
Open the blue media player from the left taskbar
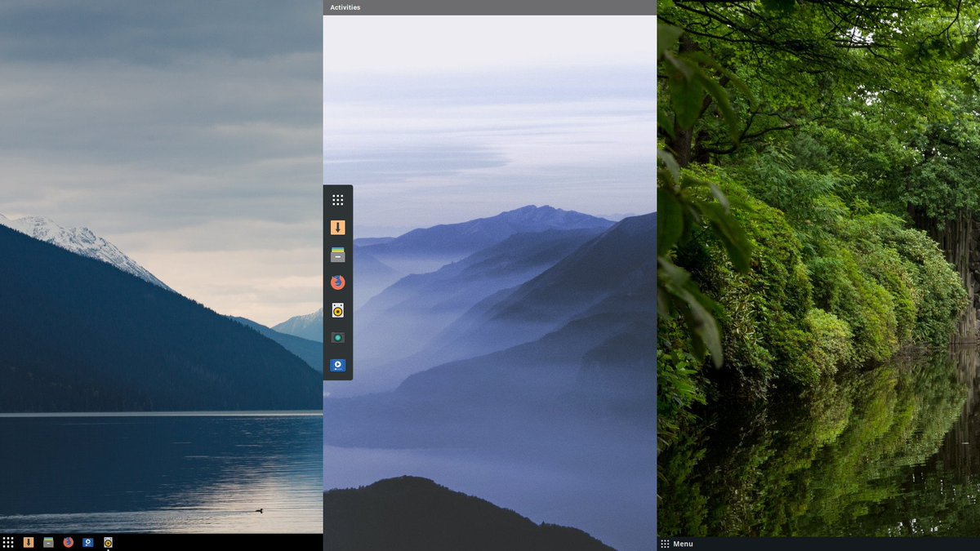[x=86, y=541]
